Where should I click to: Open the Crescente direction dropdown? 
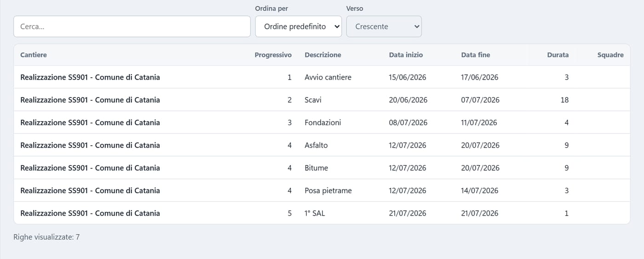[x=384, y=27]
